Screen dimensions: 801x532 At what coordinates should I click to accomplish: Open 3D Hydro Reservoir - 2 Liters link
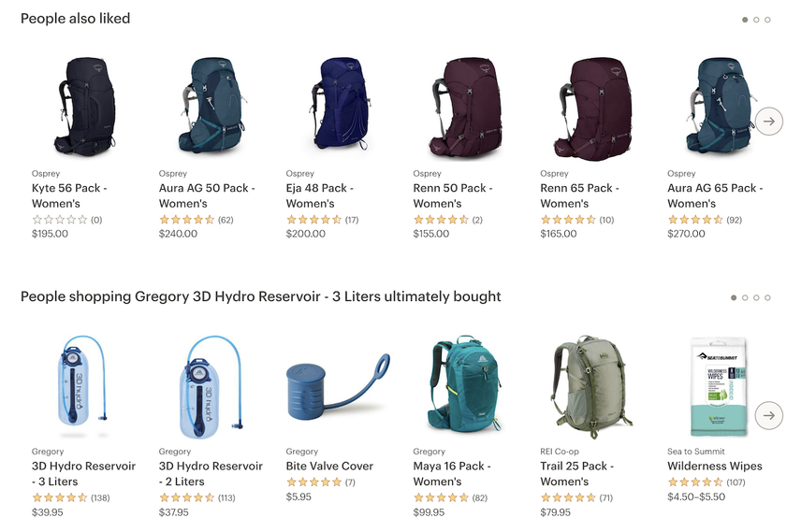click(211, 474)
